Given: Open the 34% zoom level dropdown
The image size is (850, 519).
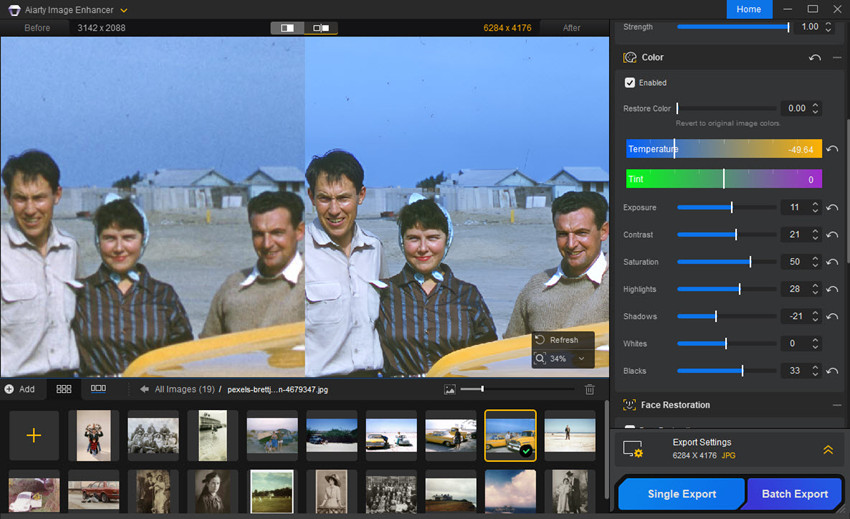Looking at the screenshot, I should (x=582, y=358).
